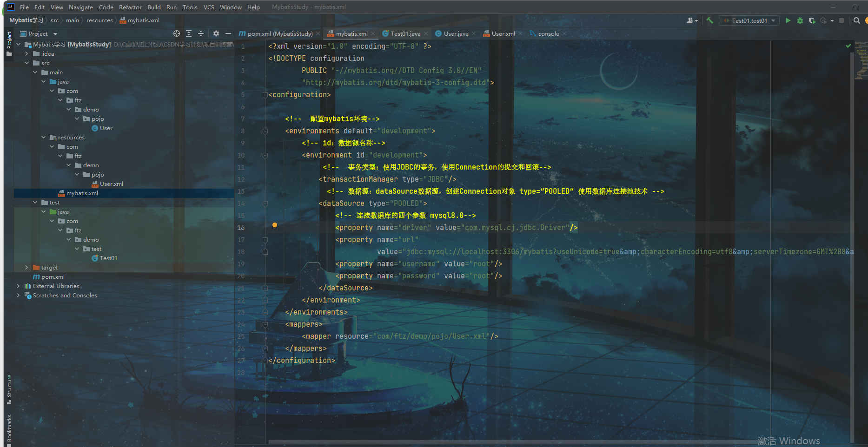868x447 pixels.
Task: Click the Collapse All icon in Project panel
Action: point(201,33)
